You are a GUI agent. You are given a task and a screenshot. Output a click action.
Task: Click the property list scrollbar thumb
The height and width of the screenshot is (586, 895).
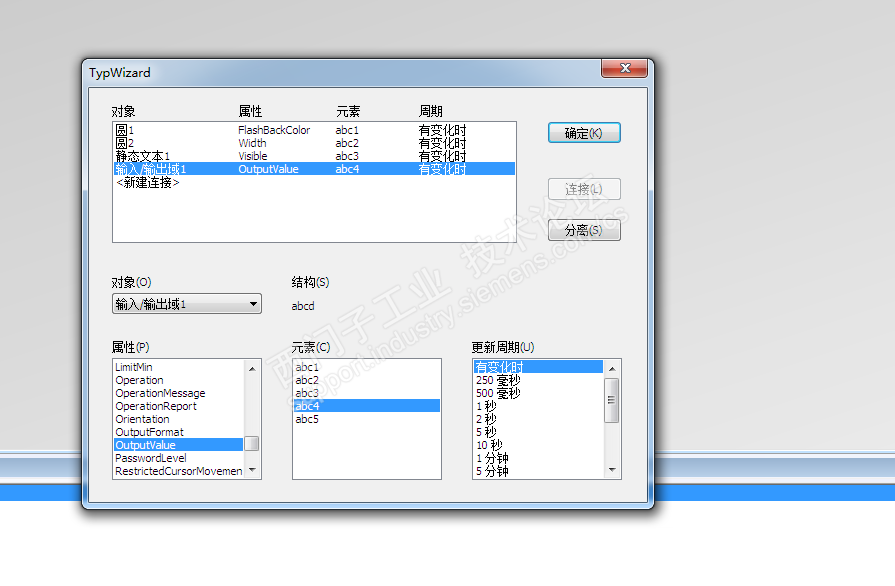(x=252, y=443)
